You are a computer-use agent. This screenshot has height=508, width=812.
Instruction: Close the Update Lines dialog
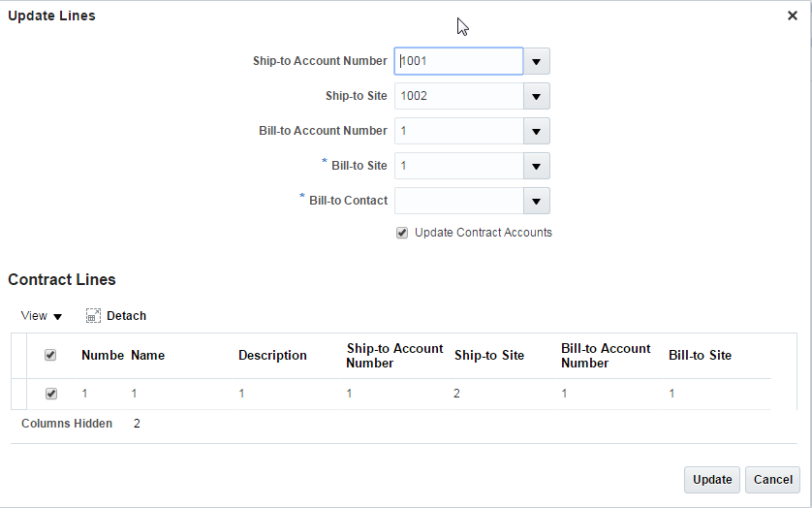coord(793,16)
